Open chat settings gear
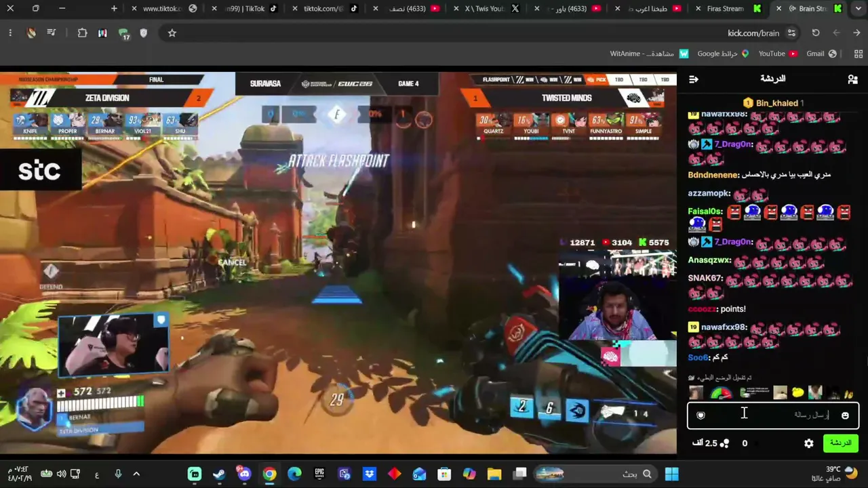The image size is (868, 488). pos(809,443)
